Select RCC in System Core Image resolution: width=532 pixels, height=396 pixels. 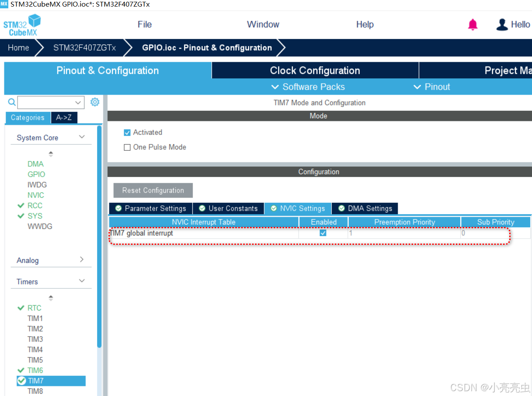35,205
